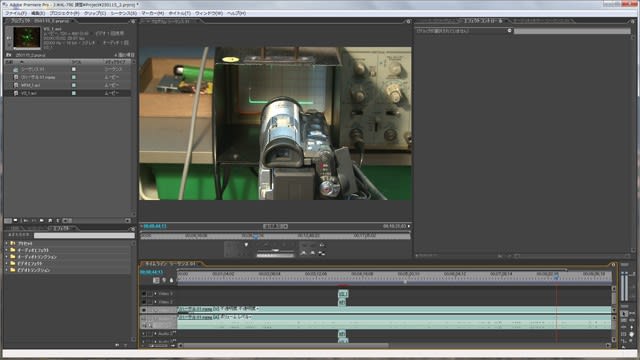Screen dimensions: 640x360
Task: Toggle Video 2 track output eye
Action: click(x=144, y=302)
